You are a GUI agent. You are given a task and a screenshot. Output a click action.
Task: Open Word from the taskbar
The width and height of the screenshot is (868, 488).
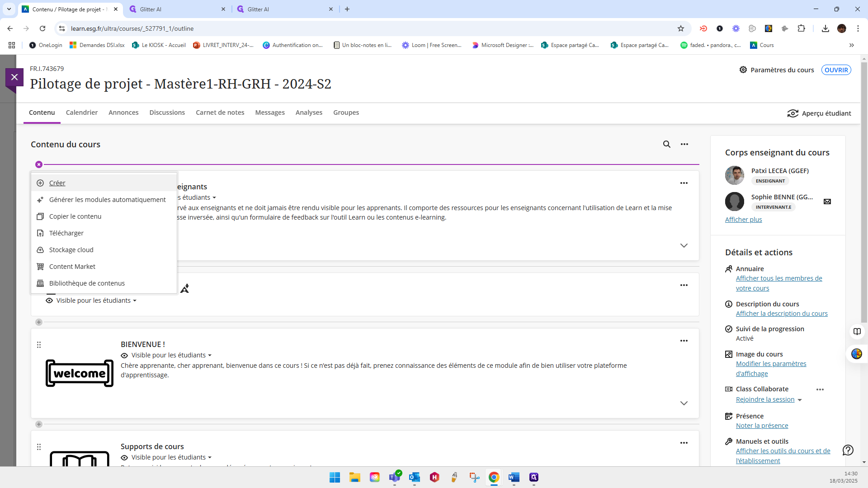514,477
